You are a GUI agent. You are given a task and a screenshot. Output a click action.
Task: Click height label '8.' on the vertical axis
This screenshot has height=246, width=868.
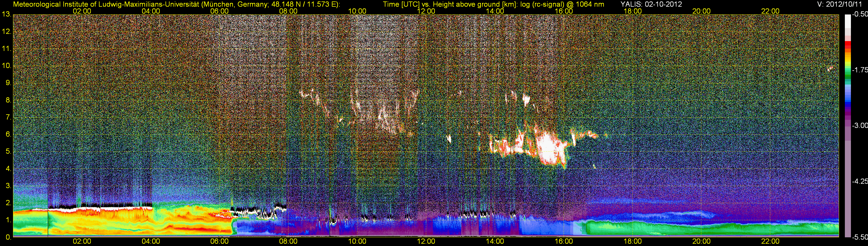(x=8, y=100)
